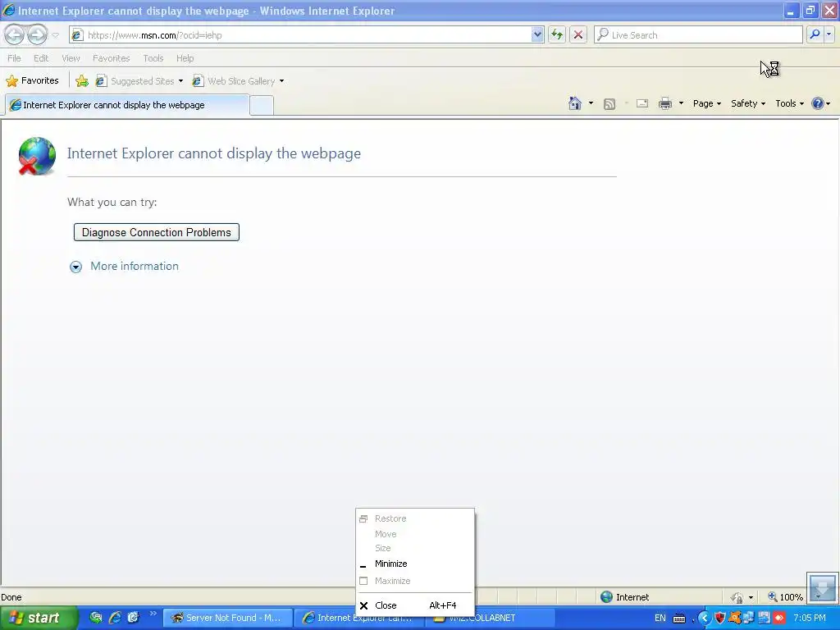
Task: Open the Page command bar menu
Action: [x=706, y=103]
